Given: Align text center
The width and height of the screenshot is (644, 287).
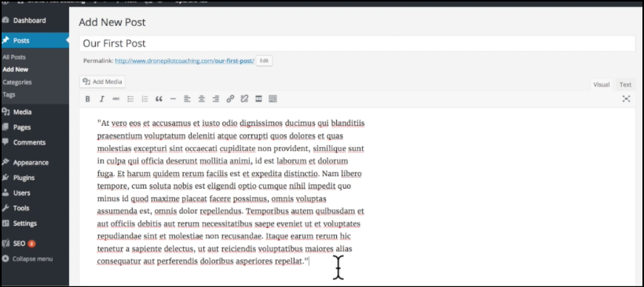Looking at the screenshot, I should [x=202, y=99].
